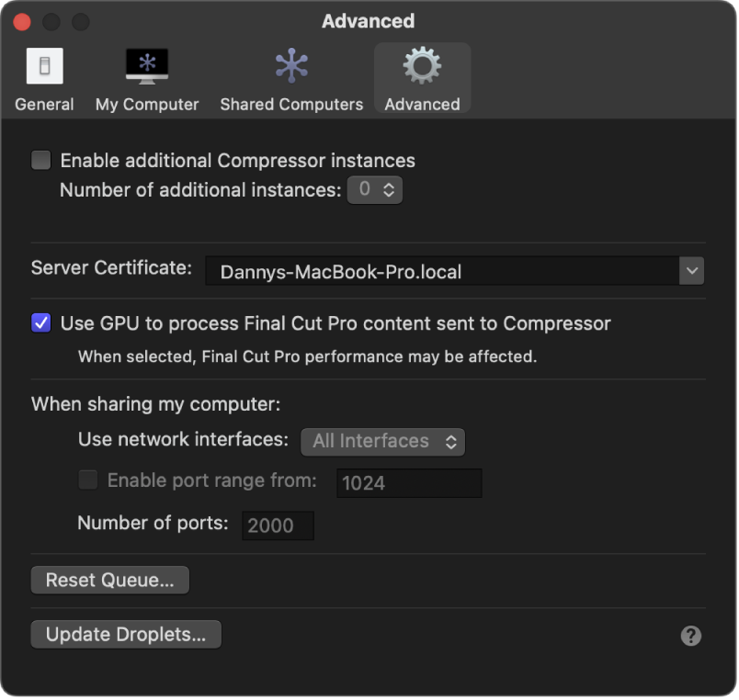Disable GPU processing for Final Cut Pro content
This screenshot has width=739, height=700.
tap(40, 322)
